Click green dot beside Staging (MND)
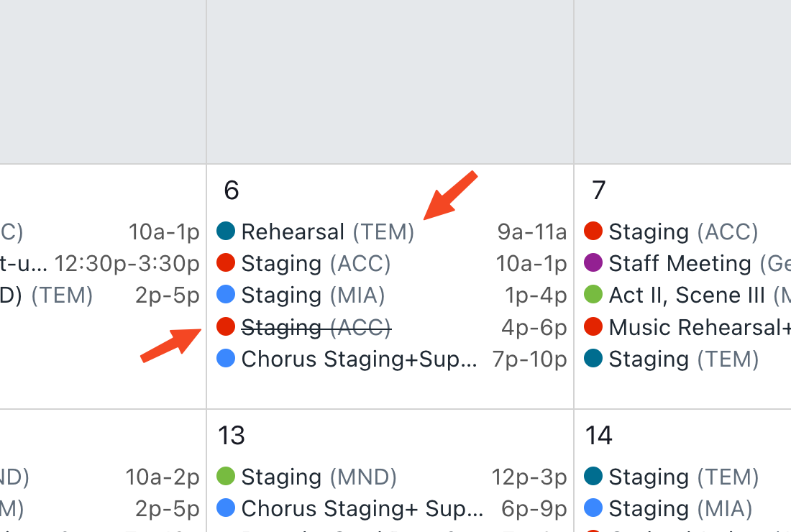The image size is (791, 532). coord(226,476)
